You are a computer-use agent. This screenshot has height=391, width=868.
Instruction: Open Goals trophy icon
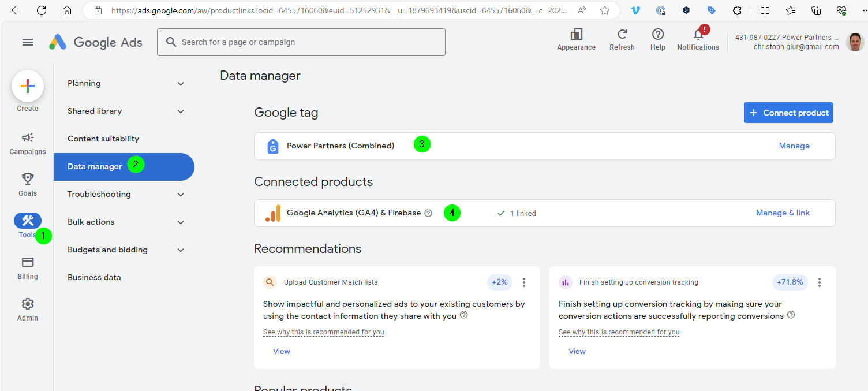coord(28,185)
